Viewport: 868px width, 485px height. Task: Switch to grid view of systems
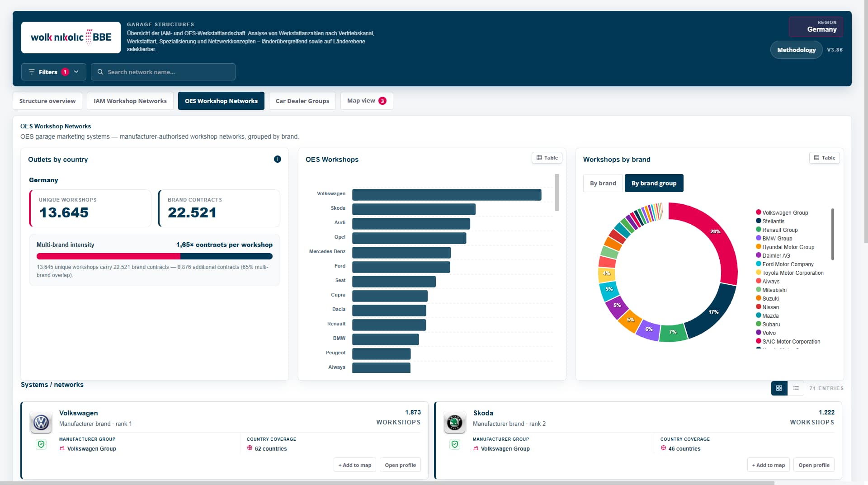point(779,388)
